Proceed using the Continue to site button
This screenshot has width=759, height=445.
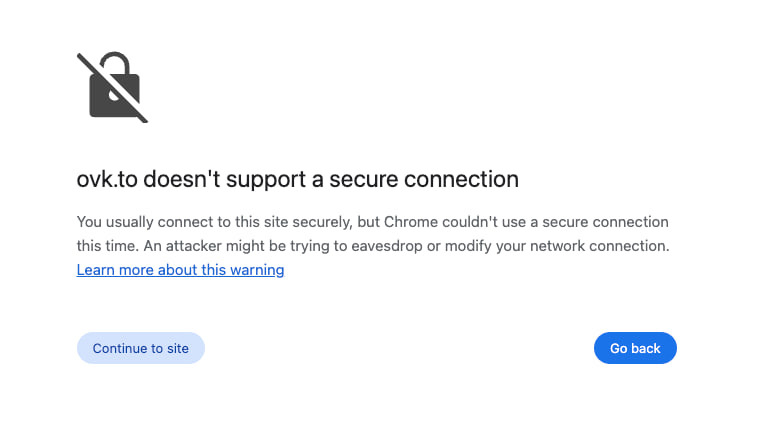(x=141, y=348)
